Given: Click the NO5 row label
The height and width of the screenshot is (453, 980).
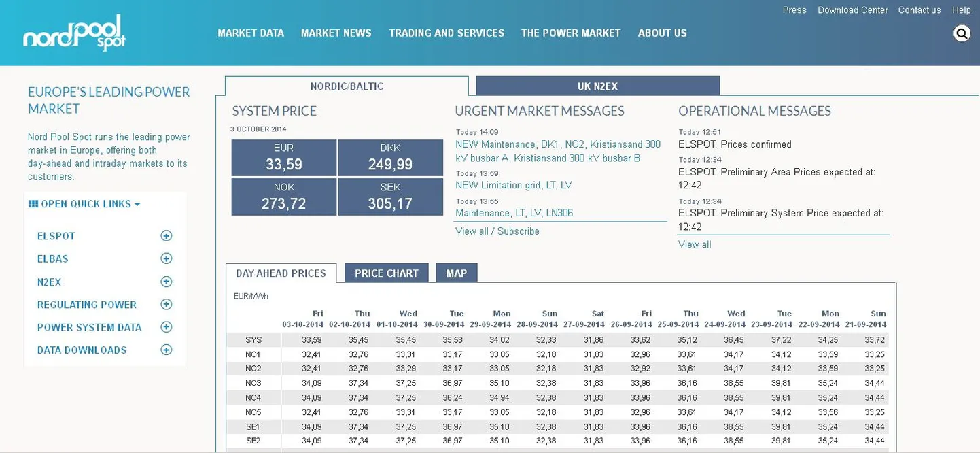Looking at the screenshot, I should tap(253, 412).
